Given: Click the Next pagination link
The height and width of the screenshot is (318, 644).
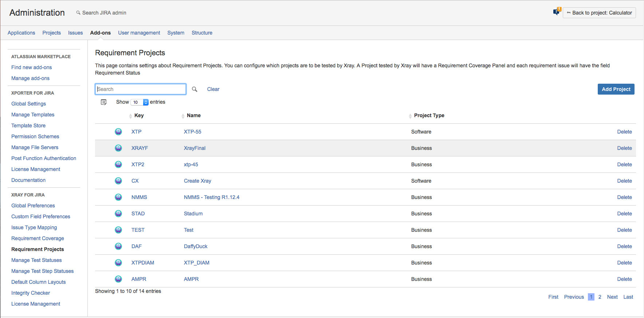Looking at the screenshot, I should pyautogui.click(x=612, y=297).
